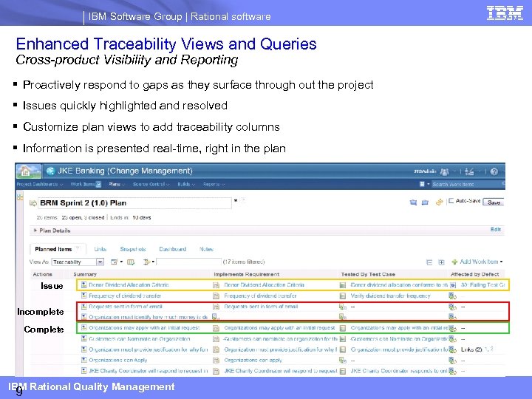Click the second blue folder icon near Auto-Save
The width and height of the screenshot is (532, 399).
tap(425, 202)
